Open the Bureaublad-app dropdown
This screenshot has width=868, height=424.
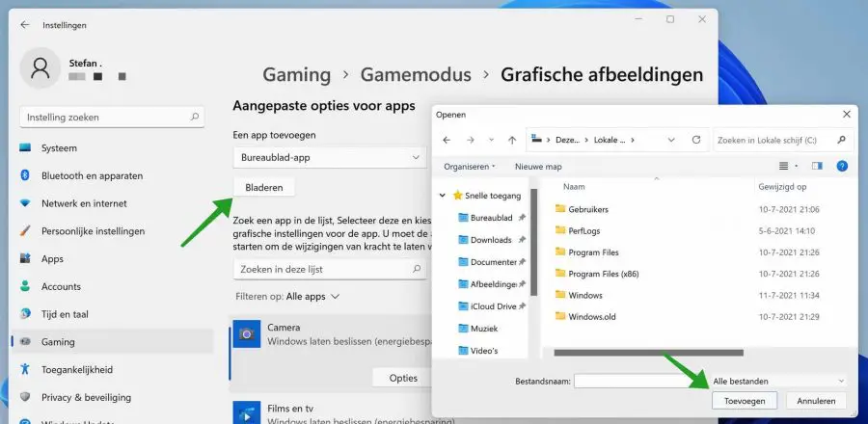(330, 157)
